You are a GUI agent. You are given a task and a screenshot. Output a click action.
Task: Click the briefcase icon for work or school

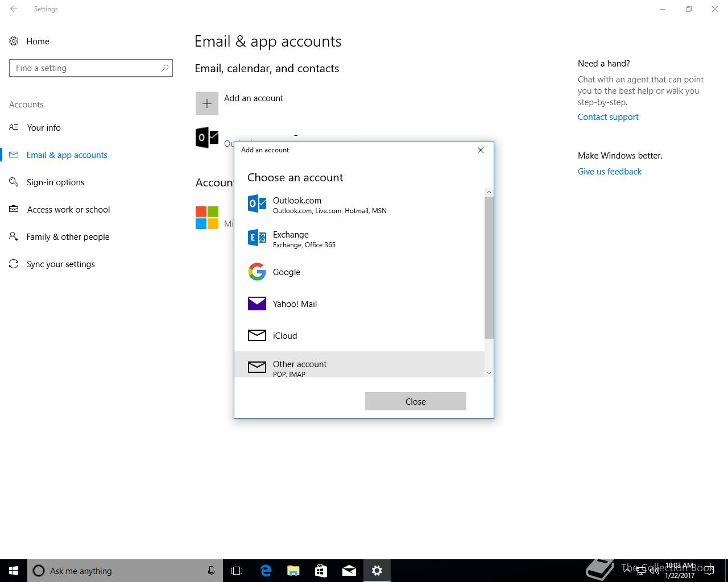(x=14, y=209)
